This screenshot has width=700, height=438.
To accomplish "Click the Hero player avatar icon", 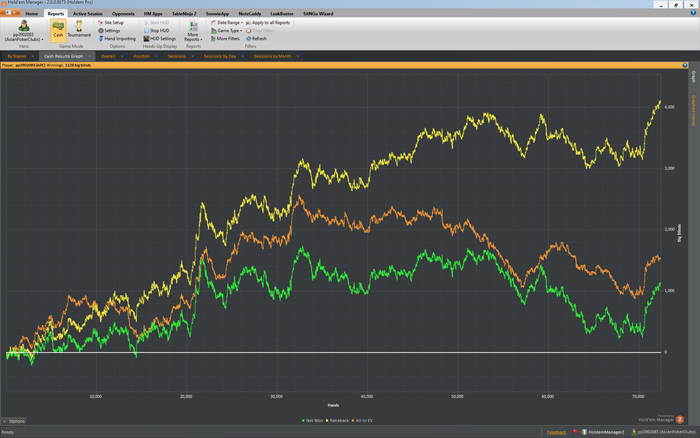I will click(24, 26).
